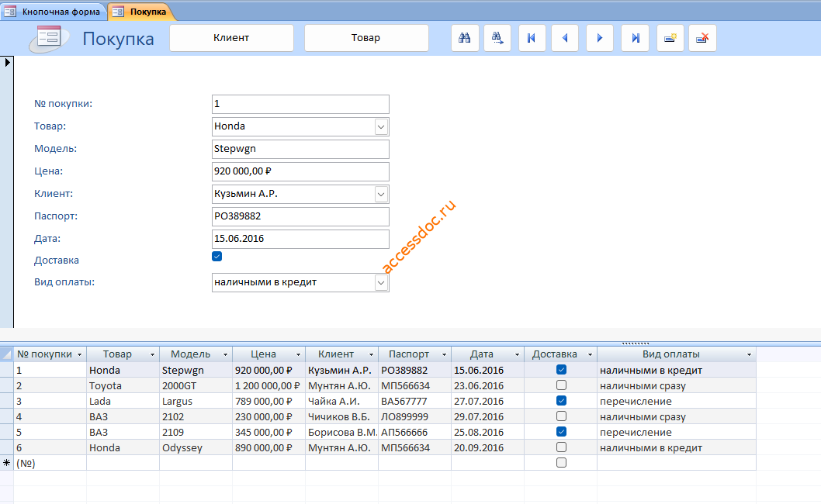Image resolution: width=821 pixels, height=504 pixels.
Task: Enable Доставка for the ВАЗ 2102 row
Action: pos(561,416)
